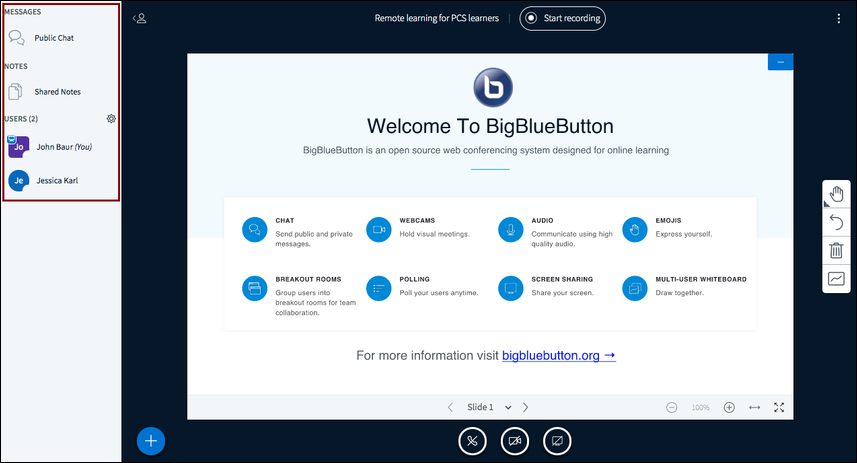
Task: Click the Chat feature icon on slide
Action: pyautogui.click(x=255, y=230)
